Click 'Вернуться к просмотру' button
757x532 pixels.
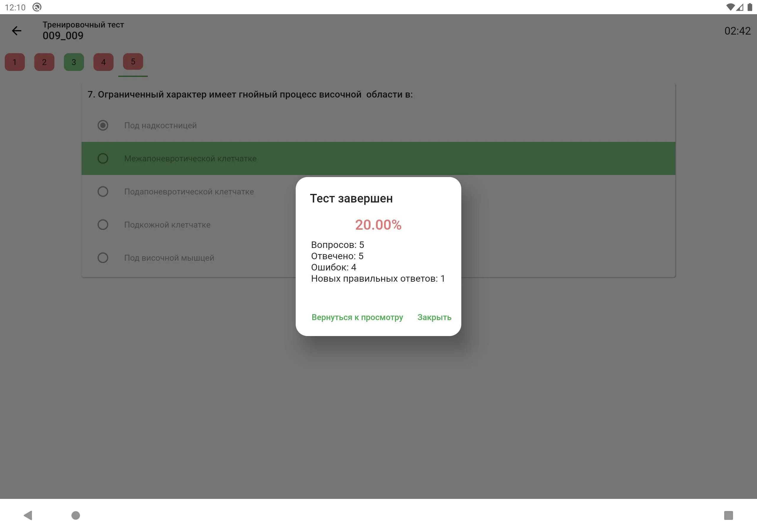[x=357, y=317]
